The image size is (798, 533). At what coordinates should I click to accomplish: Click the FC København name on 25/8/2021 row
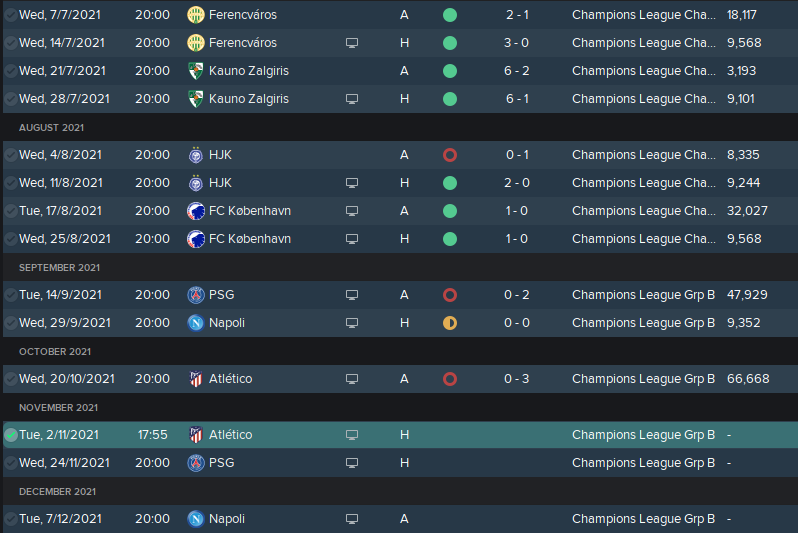pos(250,239)
